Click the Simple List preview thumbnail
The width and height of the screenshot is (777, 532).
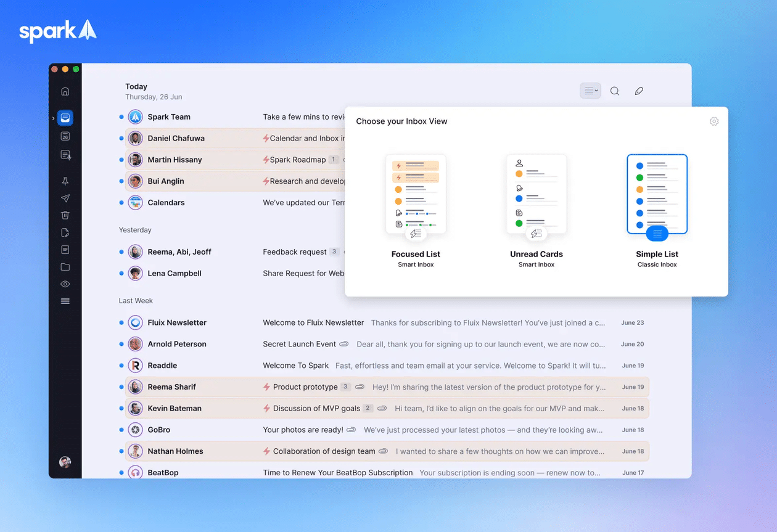point(657,194)
